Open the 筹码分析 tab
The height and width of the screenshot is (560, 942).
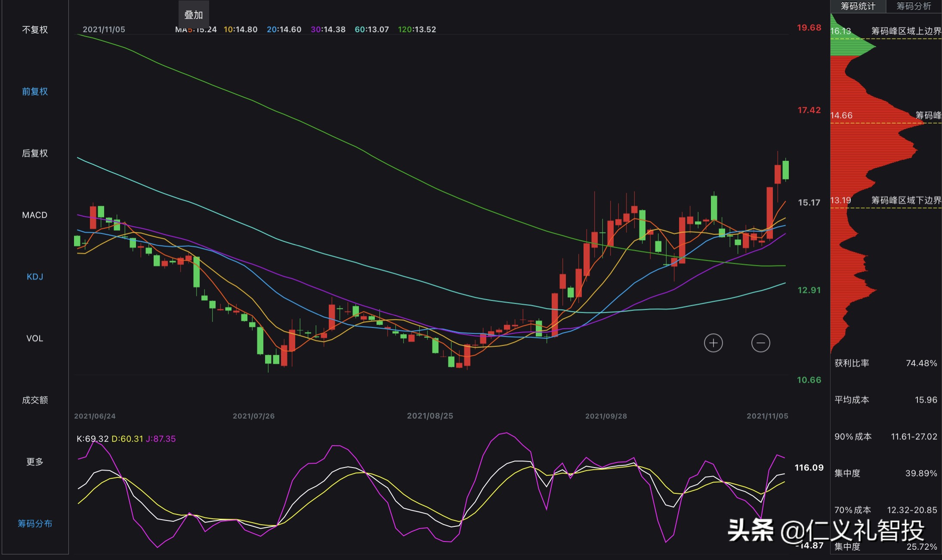[914, 6]
